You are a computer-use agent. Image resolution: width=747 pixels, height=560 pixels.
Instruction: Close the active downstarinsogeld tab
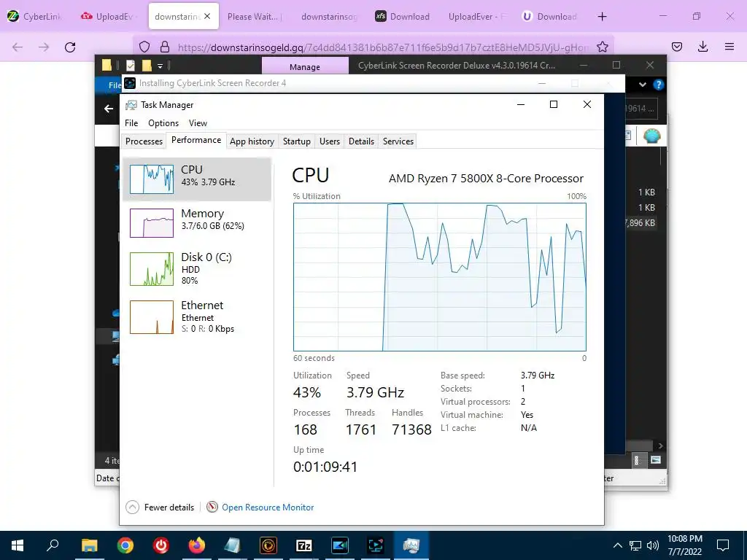[207, 16]
